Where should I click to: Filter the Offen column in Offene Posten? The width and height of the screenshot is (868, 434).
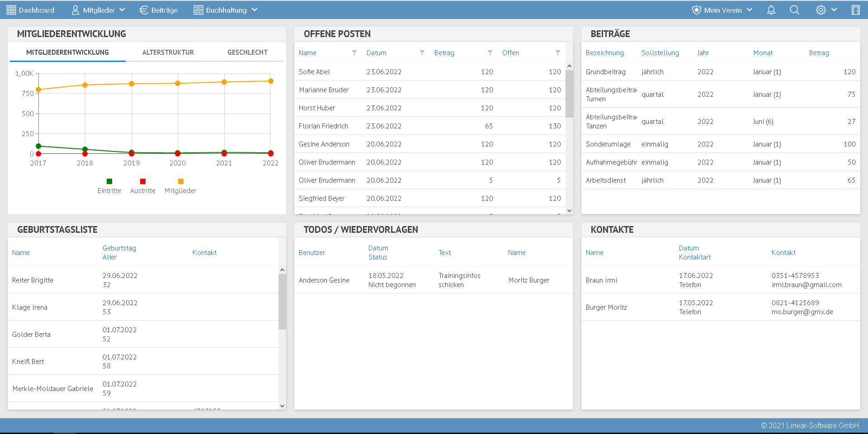click(x=558, y=53)
